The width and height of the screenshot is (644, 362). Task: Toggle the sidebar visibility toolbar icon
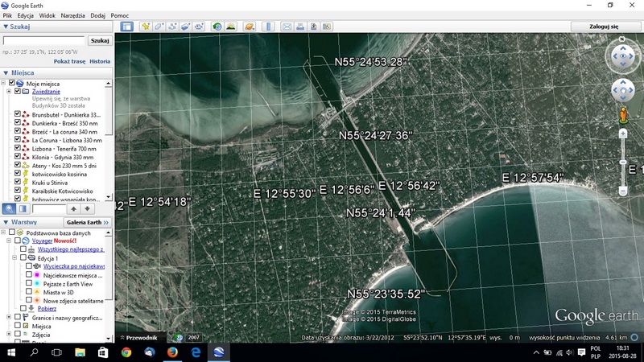[x=127, y=27]
